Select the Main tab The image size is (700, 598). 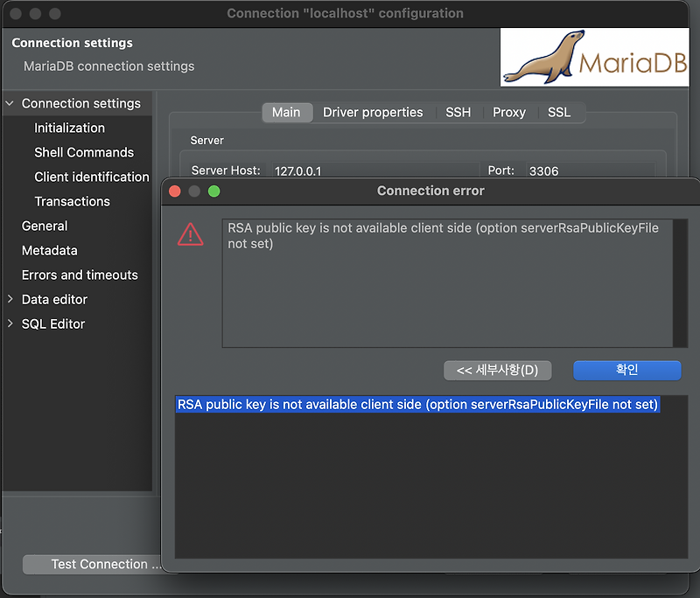point(287,112)
